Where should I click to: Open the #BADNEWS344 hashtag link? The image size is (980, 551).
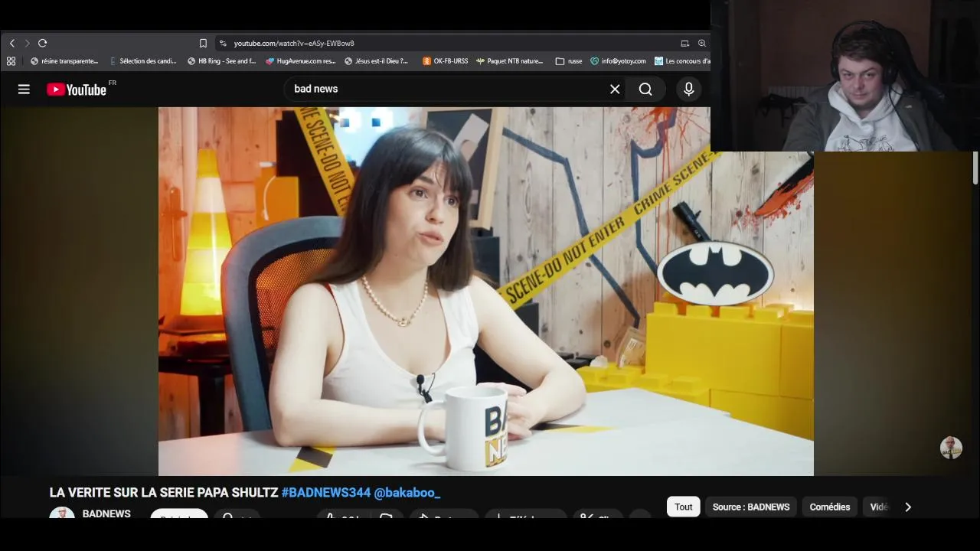click(x=326, y=493)
